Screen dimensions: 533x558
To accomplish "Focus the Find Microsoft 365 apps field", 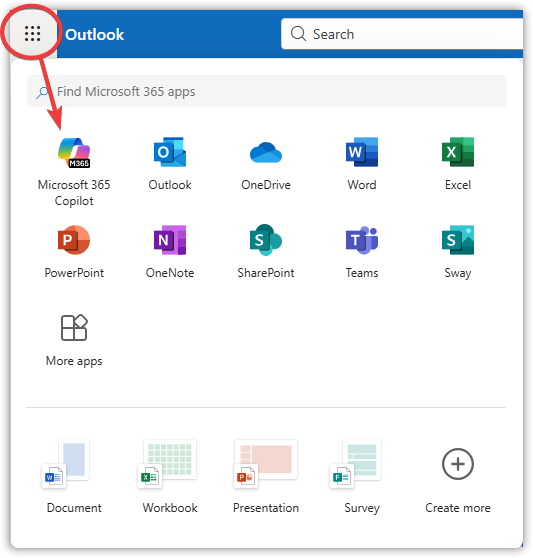I will (x=267, y=91).
